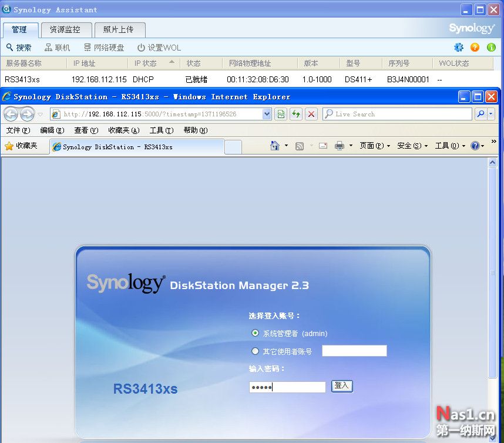
Task: Select MAC address 00:11:32:08:D6:30
Action: click(258, 79)
